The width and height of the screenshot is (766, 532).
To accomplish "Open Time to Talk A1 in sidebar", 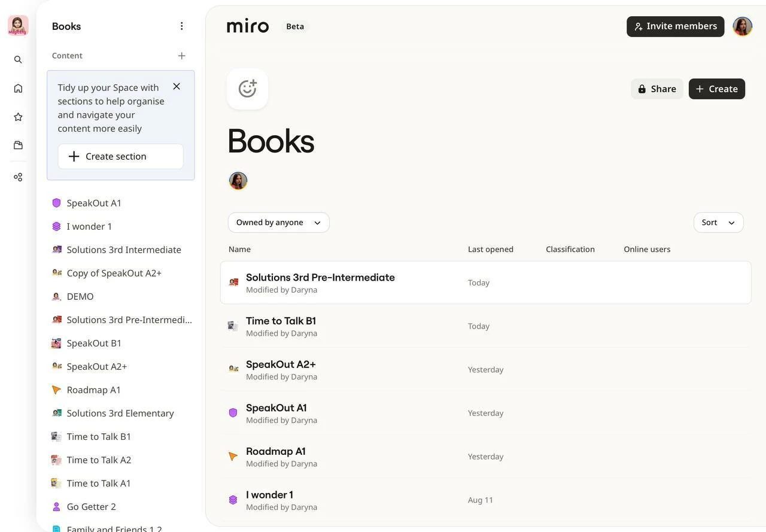I will [x=121, y=483].
